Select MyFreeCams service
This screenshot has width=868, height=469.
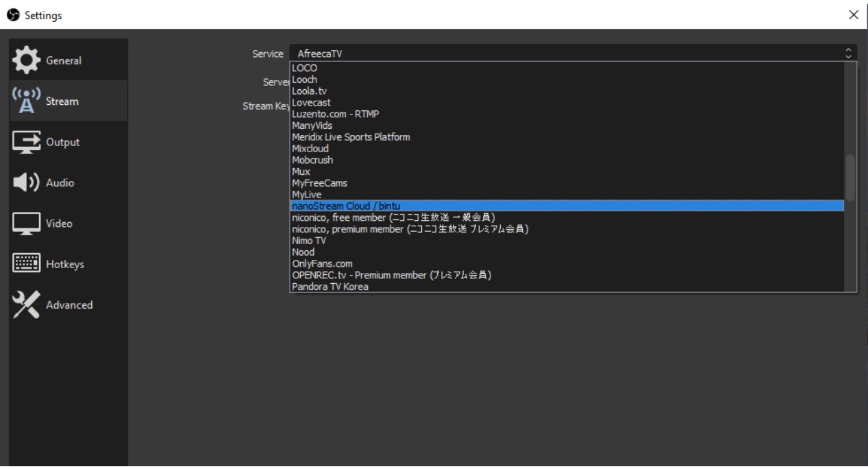(567, 183)
